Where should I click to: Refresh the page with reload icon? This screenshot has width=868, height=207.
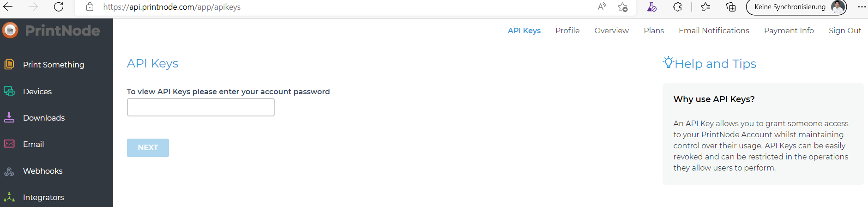click(59, 7)
